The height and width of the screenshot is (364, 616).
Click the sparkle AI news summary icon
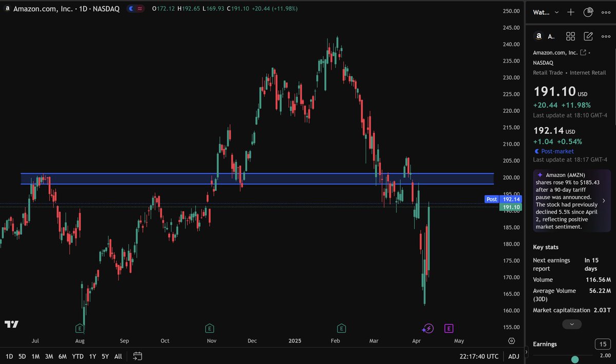[540, 175]
